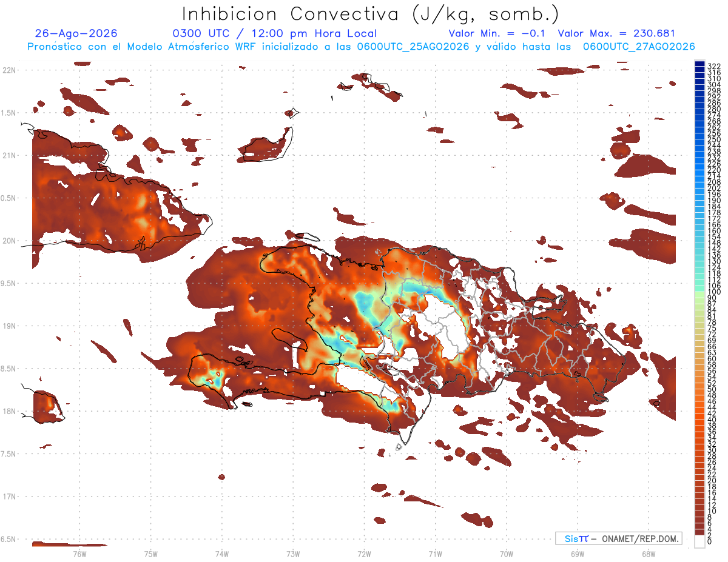This screenshot has width=728, height=562.
Task: Click the "73W" longitude label
Action: (x=293, y=554)
